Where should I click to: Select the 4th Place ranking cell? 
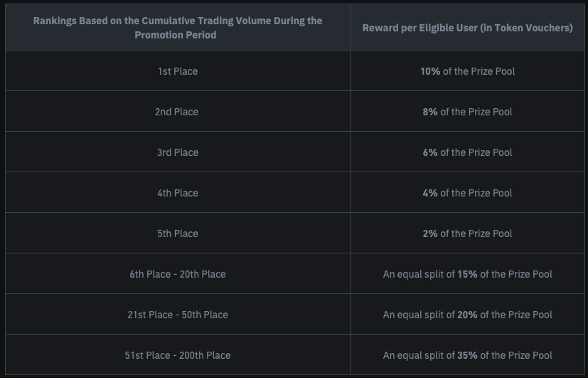[178, 193]
